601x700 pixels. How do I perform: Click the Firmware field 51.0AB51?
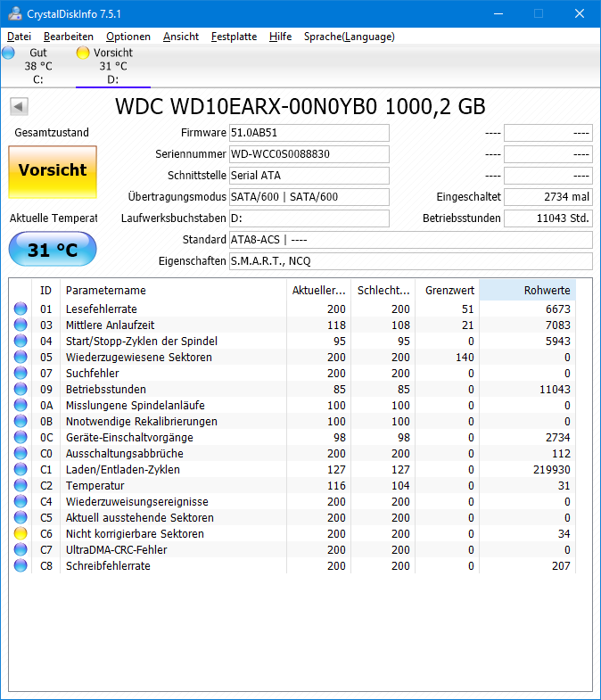tap(309, 133)
